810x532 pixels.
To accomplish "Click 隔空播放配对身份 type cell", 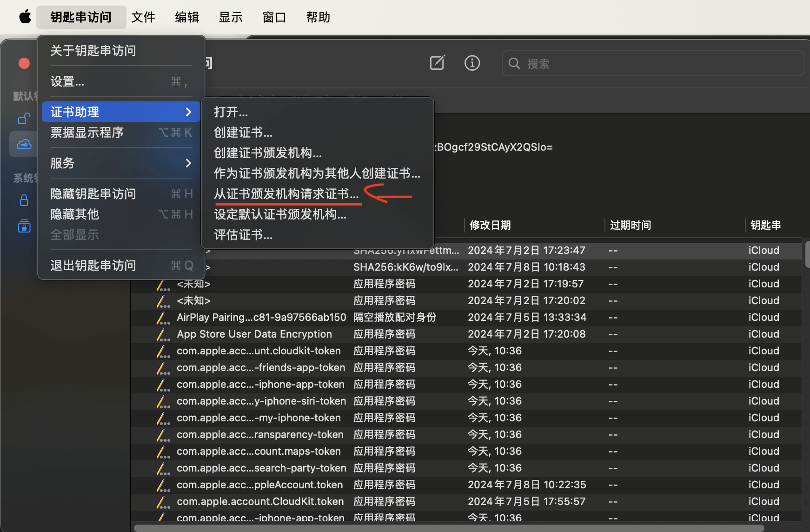I will 395,317.
